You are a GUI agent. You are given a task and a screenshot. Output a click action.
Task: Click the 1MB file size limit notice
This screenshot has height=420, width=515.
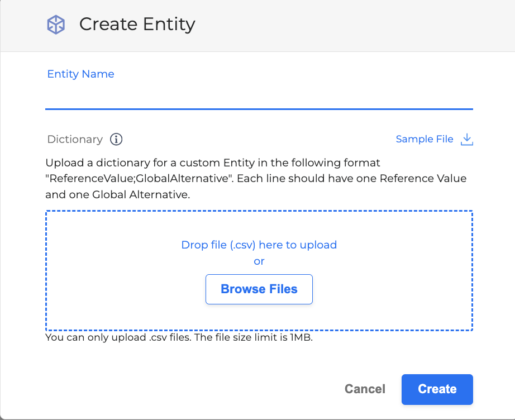tap(179, 338)
